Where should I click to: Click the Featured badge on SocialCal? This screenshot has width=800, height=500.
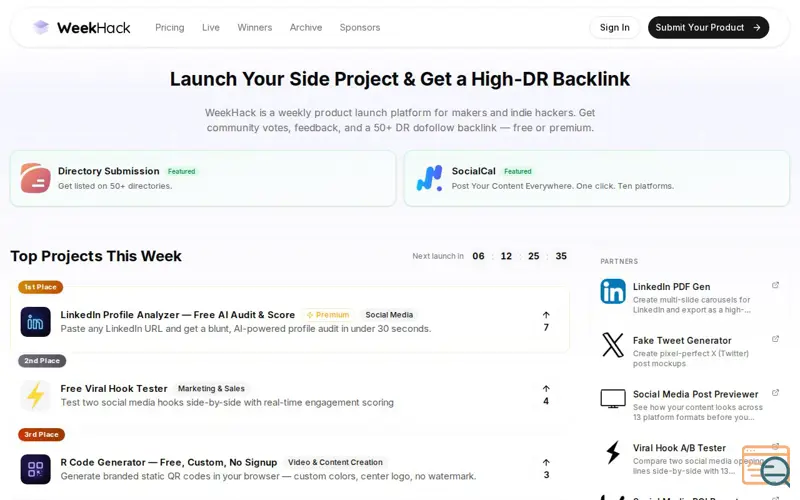coord(518,171)
